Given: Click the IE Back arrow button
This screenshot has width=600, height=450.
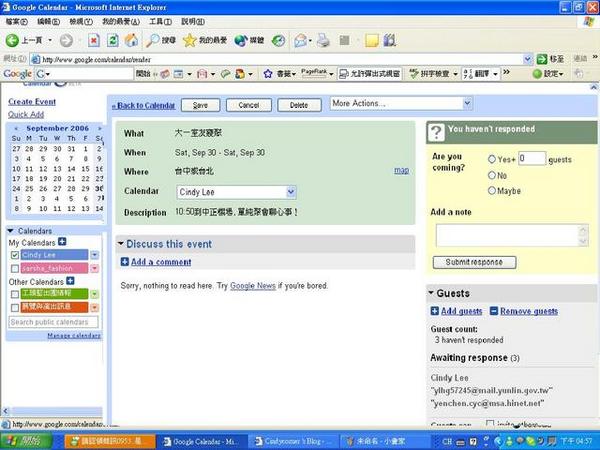Looking at the screenshot, I should pyautogui.click(x=12, y=40).
